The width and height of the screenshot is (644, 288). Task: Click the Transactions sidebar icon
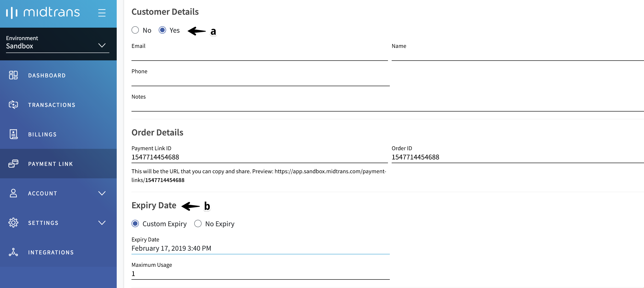13,105
